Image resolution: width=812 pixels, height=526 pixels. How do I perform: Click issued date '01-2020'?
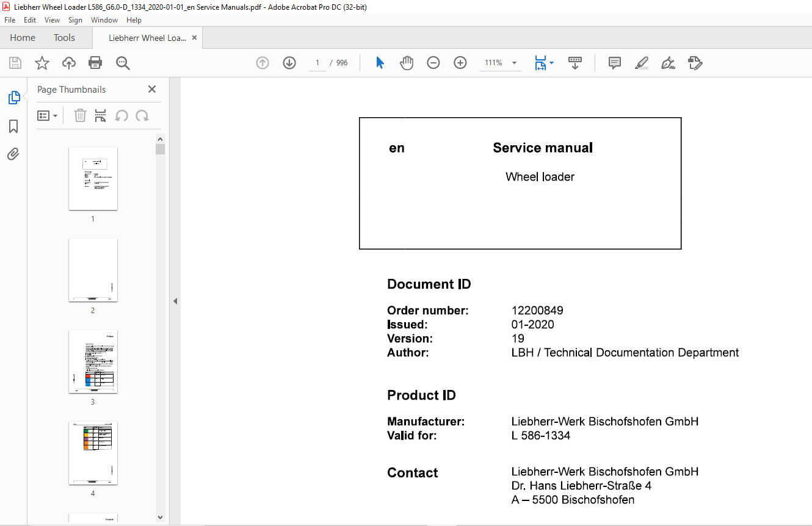tap(533, 325)
